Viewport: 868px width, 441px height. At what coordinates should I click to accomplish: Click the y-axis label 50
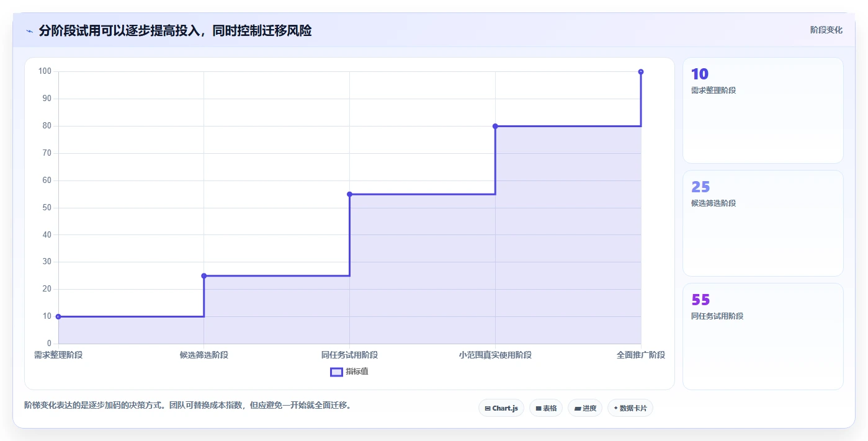coord(47,208)
